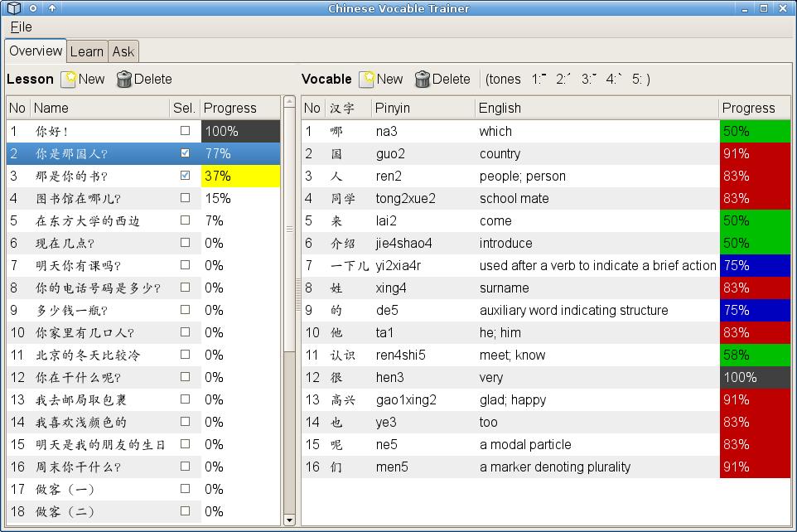
Task: Click the application cube icon in title bar
Action: (13, 8)
